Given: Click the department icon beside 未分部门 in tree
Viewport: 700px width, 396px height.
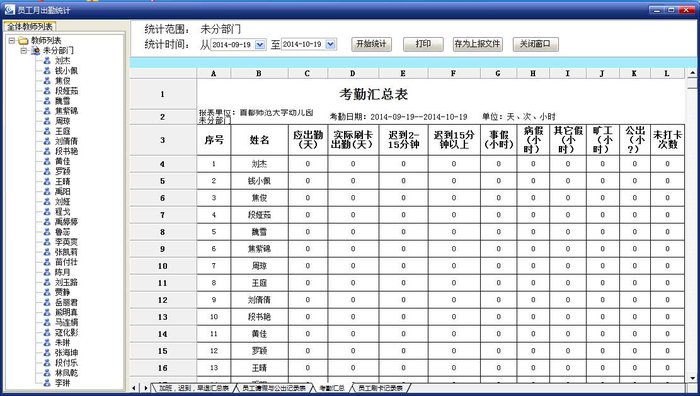Looking at the screenshot, I should [x=36, y=51].
